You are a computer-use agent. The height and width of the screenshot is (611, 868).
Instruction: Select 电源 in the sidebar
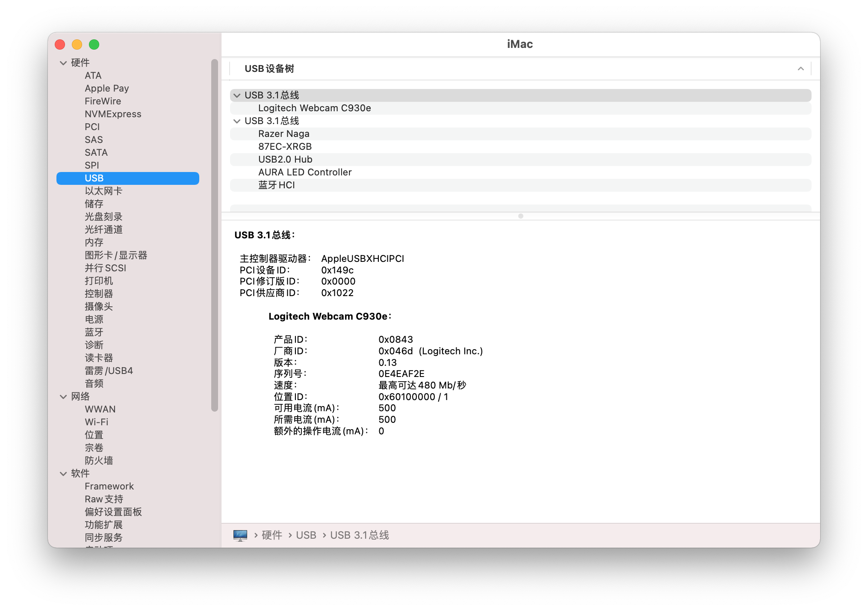[94, 320]
